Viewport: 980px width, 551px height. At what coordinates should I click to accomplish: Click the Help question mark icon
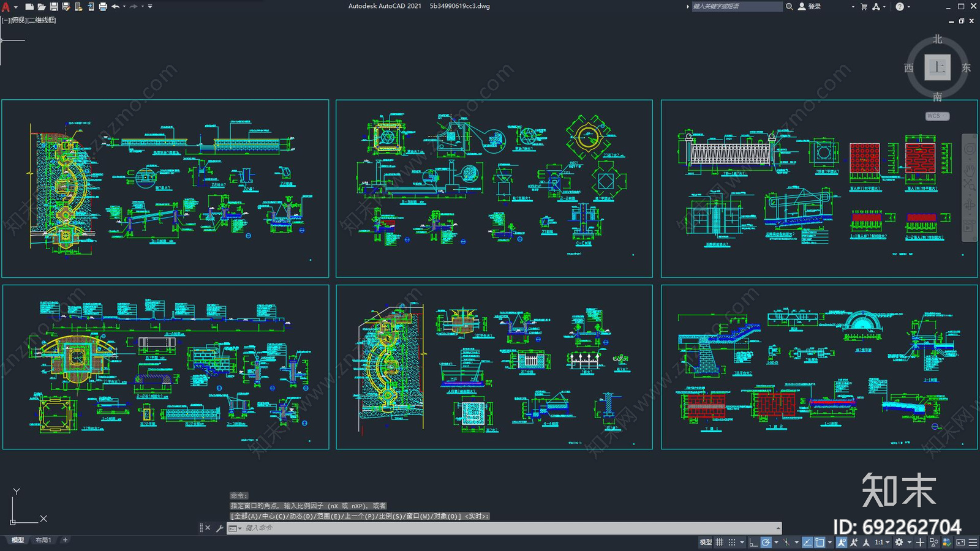[900, 7]
